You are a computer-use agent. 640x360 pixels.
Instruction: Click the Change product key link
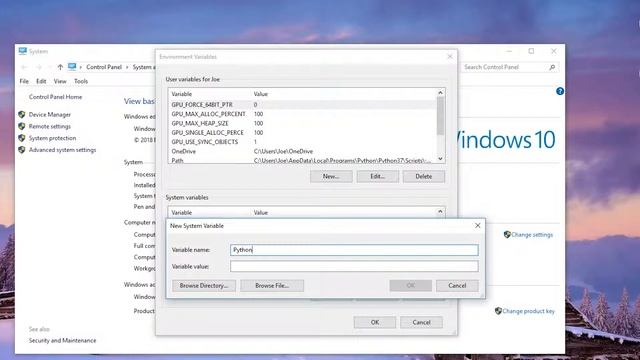(528, 311)
